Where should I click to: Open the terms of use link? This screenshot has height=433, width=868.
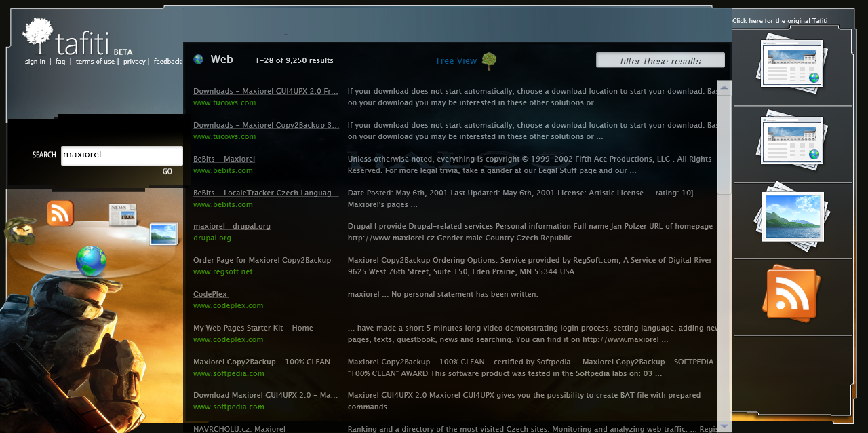point(95,62)
